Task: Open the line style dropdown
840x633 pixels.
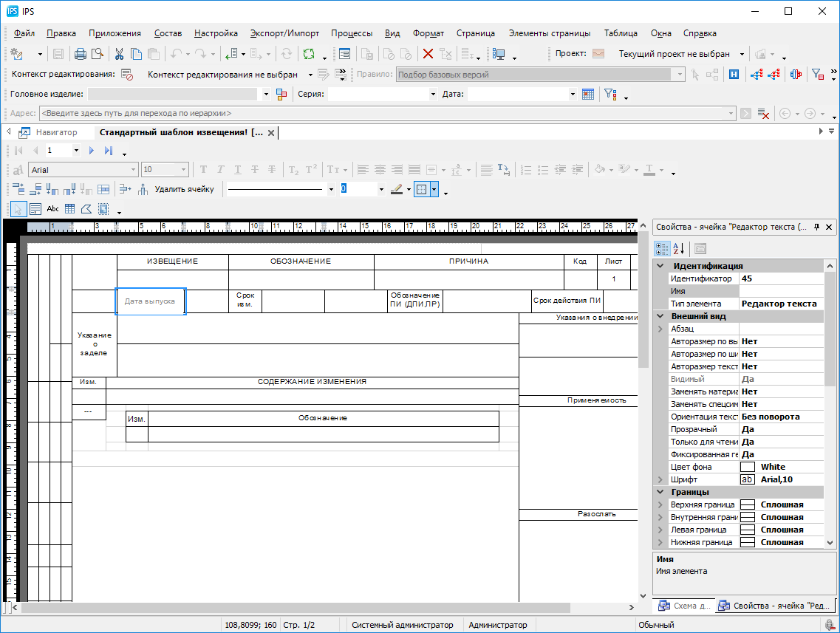Action: coord(330,189)
